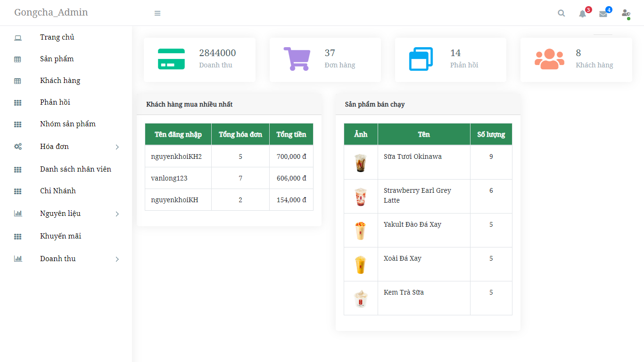644x362 pixels.
Task: Expand the Hóa đơn submenu
Action: click(x=117, y=147)
